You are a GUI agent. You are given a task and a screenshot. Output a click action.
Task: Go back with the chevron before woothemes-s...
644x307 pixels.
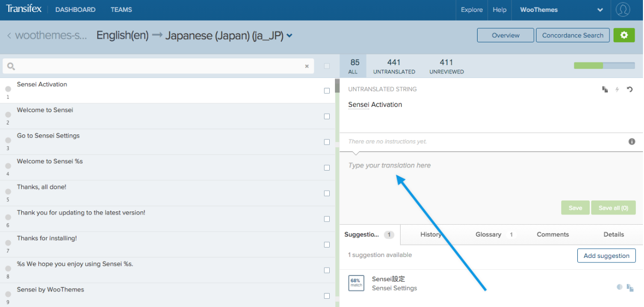click(9, 36)
